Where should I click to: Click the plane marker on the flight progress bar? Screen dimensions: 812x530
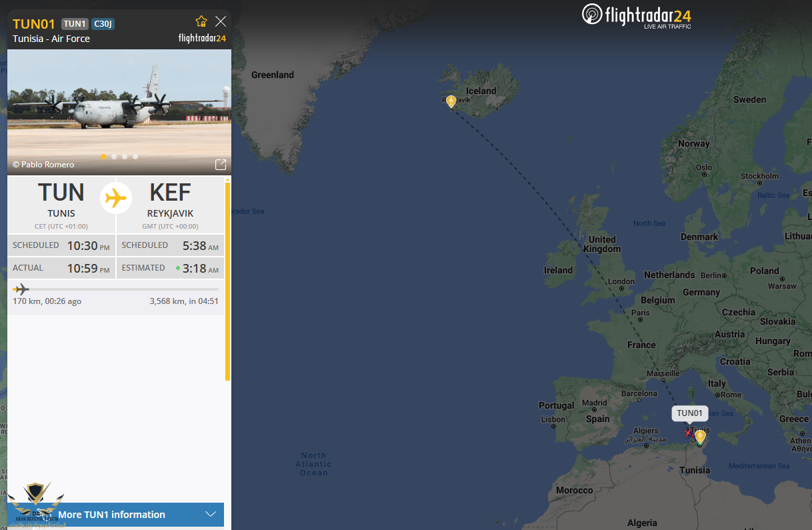click(21, 289)
